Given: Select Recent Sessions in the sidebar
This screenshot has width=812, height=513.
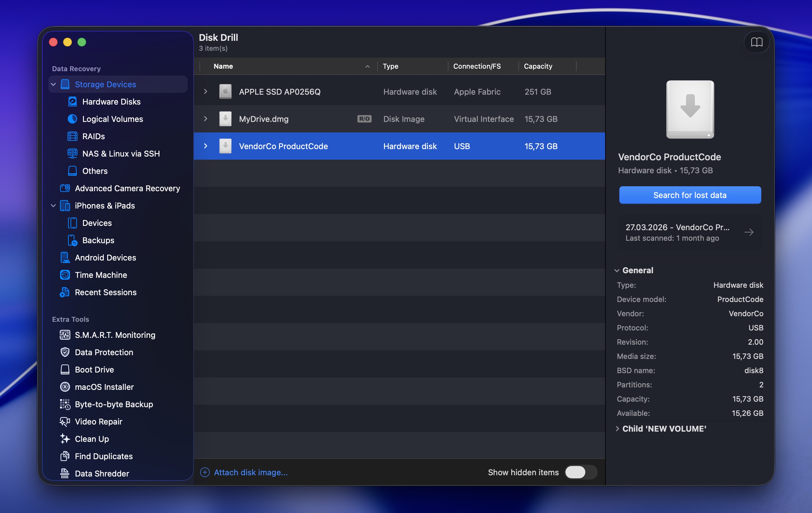Looking at the screenshot, I should 106,292.
